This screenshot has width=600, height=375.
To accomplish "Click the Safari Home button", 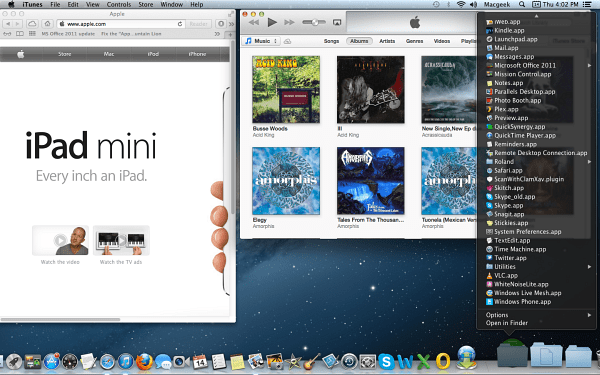I will [47, 24].
